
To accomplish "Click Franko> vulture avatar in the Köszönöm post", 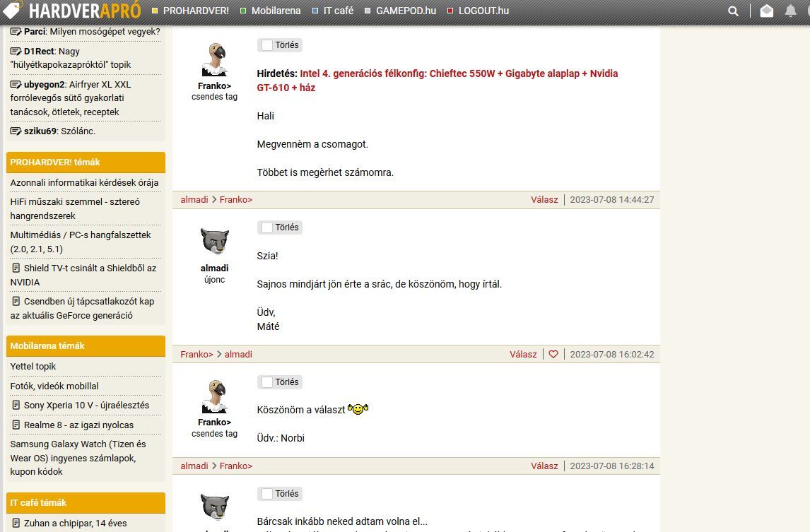I will pyautogui.click(x=214, y=396).
